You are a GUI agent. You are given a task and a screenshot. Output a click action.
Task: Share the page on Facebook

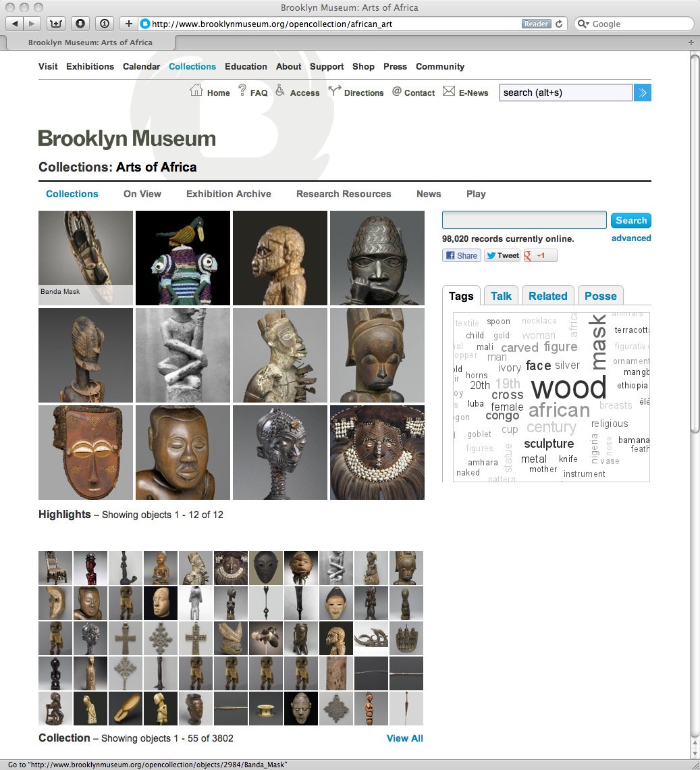click(x=461, y=255)
